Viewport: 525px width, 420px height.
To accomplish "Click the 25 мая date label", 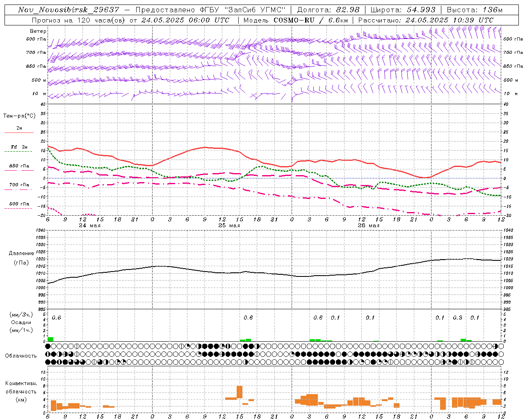I will pos(229,226).
